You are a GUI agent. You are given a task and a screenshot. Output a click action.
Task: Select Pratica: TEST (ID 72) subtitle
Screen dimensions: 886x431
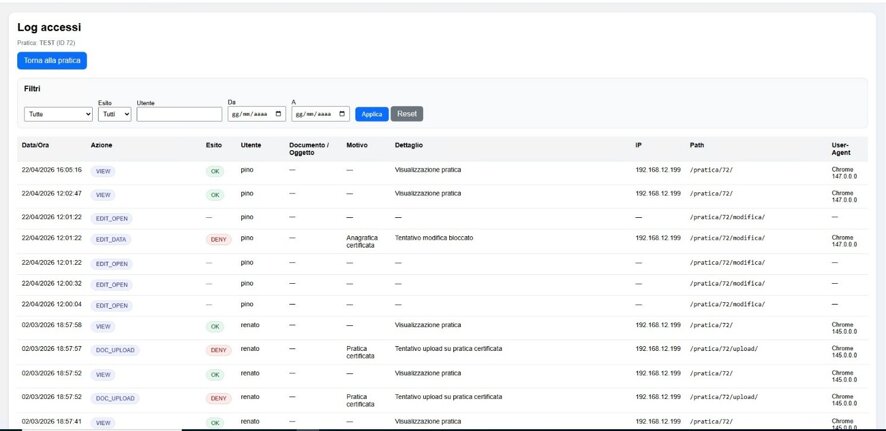pos(46,42)
